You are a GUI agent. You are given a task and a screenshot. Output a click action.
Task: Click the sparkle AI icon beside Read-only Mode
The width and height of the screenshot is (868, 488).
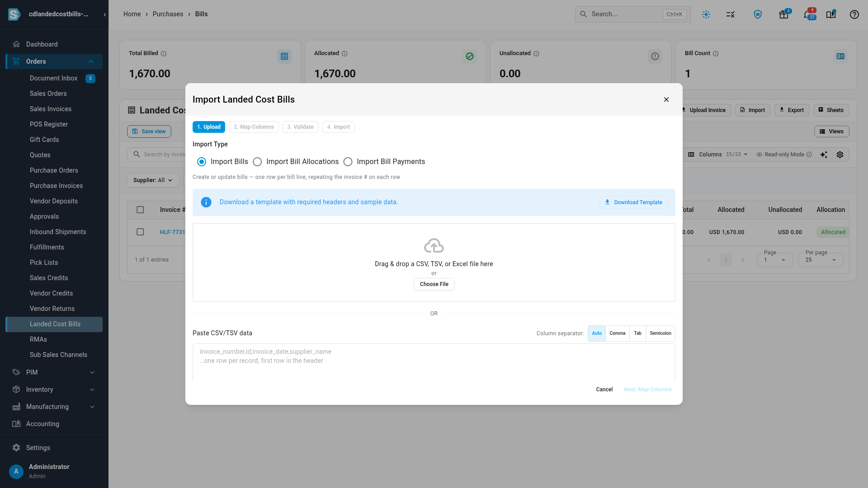click(x=824, y=155)
